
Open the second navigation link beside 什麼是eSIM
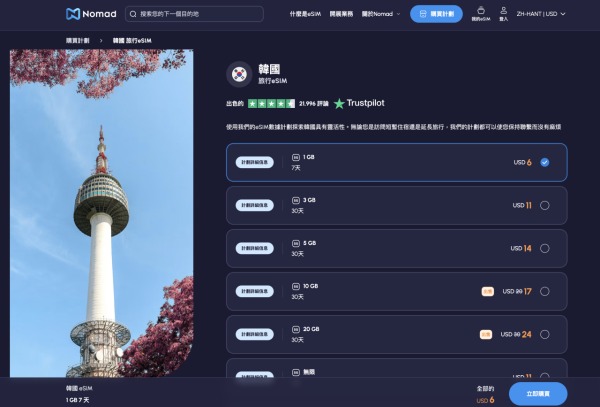tap(341, 14)
